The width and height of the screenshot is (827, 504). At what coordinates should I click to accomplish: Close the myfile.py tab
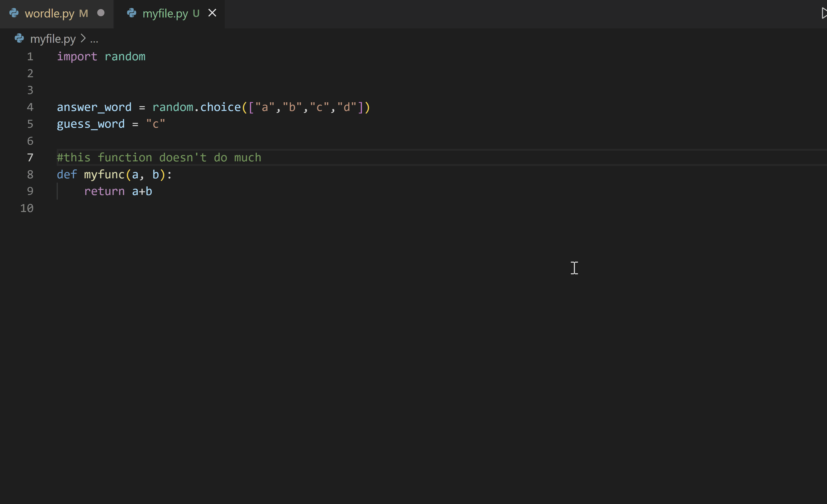click(212, 13)
